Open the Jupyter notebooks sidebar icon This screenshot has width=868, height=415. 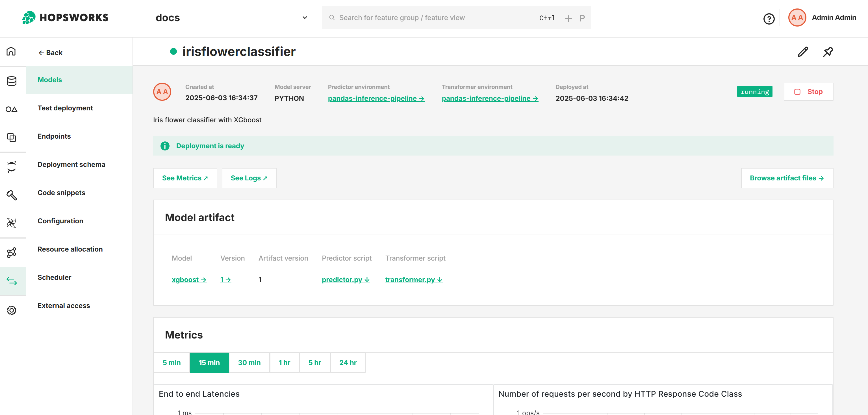[12, 167]
